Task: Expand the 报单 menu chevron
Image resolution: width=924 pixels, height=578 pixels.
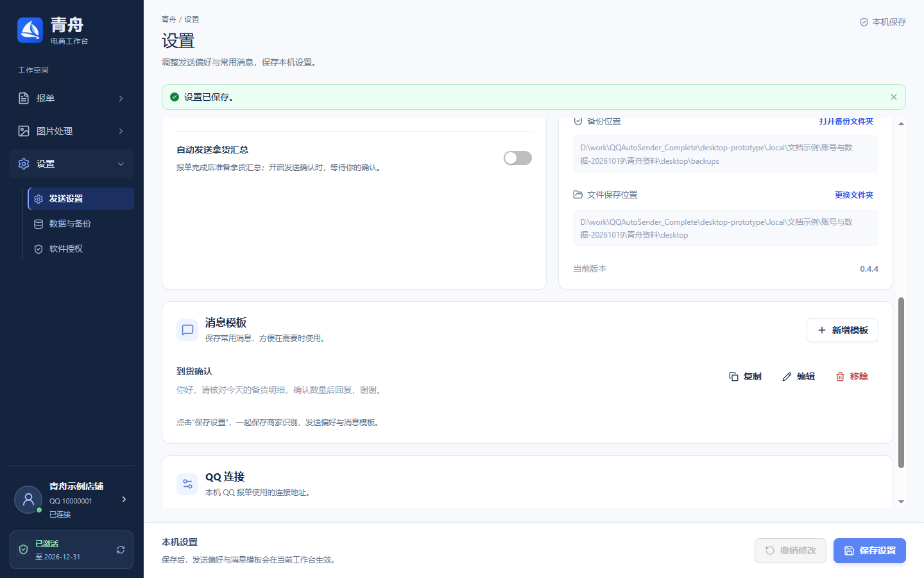Action: (x=121, y=98)
